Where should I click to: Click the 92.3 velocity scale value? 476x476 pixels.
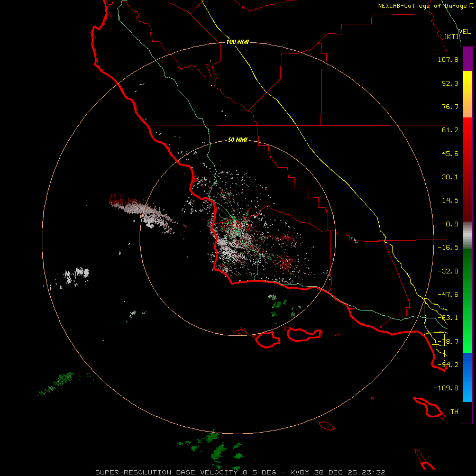point(450,83)
